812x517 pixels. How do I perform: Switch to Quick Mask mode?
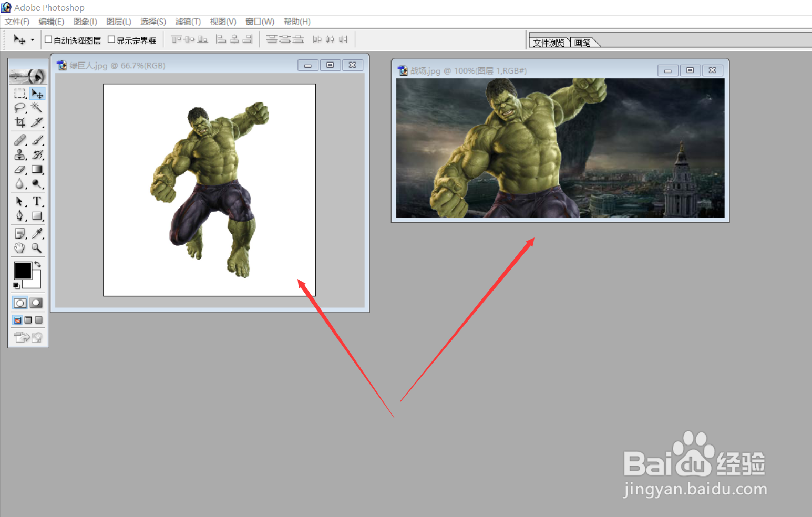click(36, 303)
